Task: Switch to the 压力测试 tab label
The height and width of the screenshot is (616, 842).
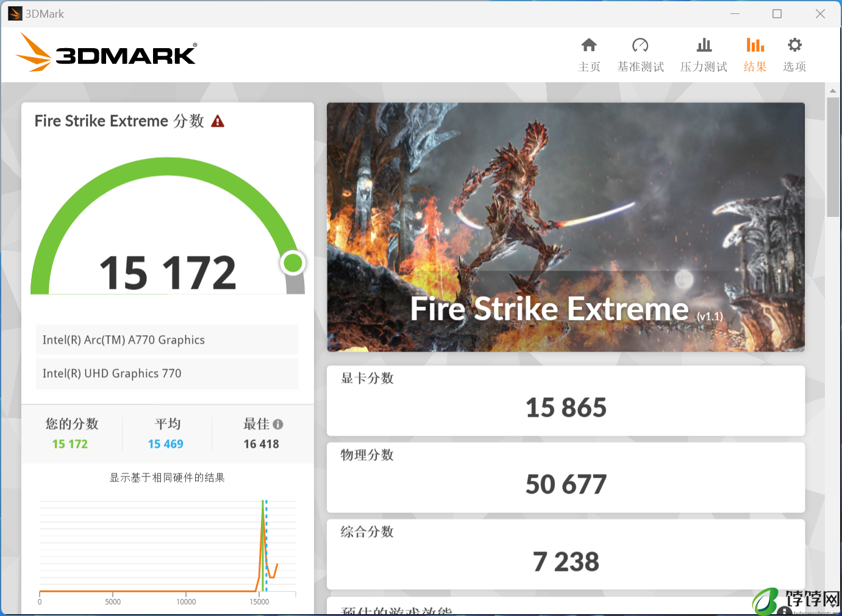Action: [704, 66]
